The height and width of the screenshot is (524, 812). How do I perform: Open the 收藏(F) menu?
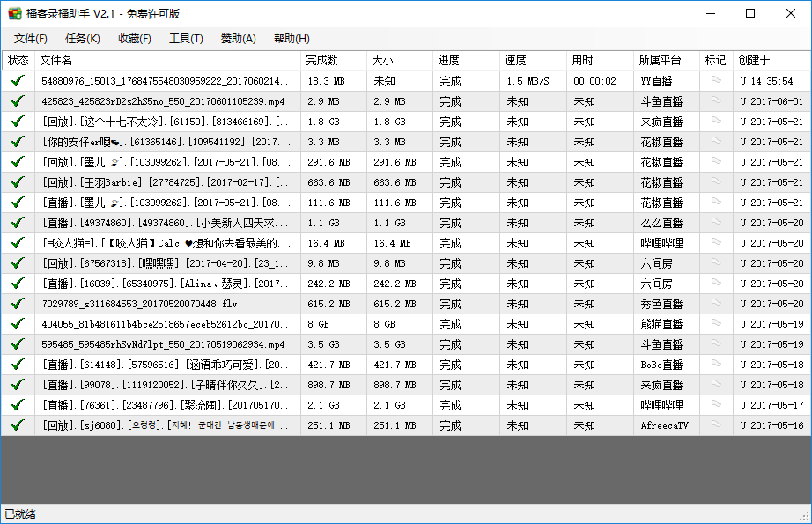click(134, 39)
